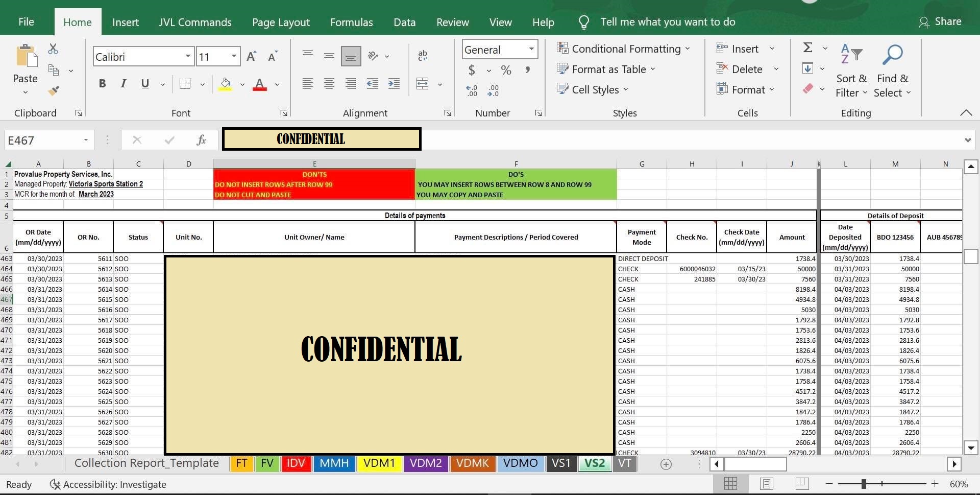Click the Paste clipboard icon

[x=26, y=56]
